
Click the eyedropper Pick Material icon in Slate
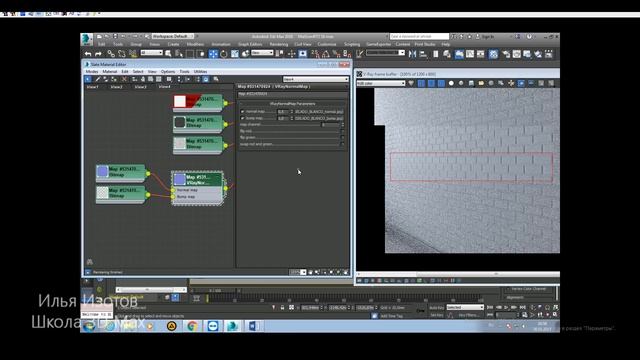pos(97,79)
